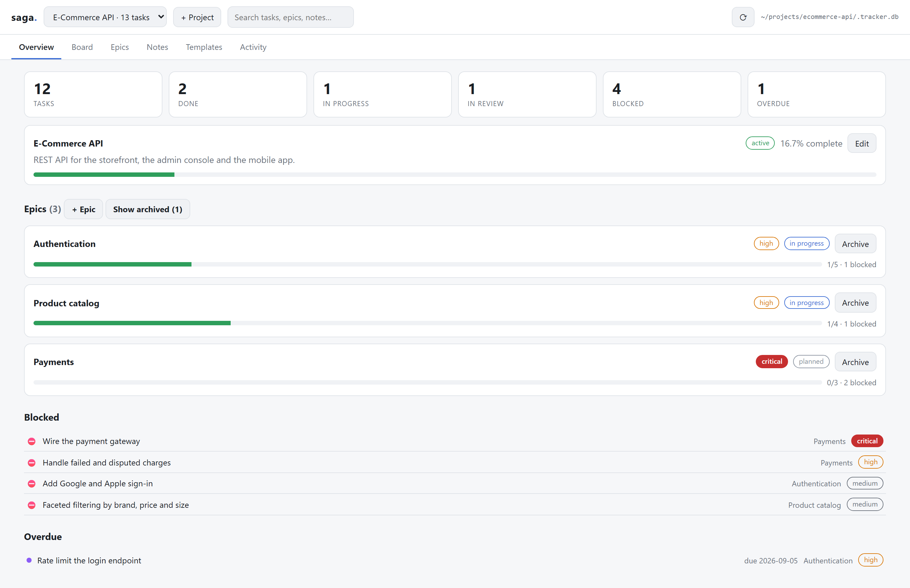Viewport: 910px width, 588px height.
Task: Open the 12 Tasks stat card
Action: (93, 94)
